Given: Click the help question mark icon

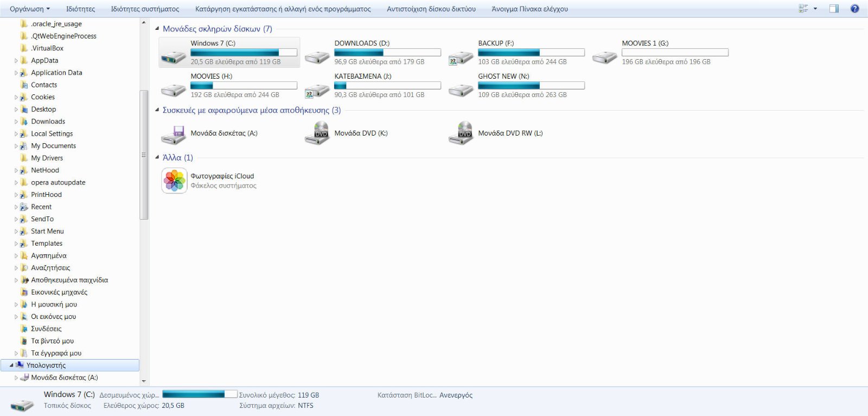Looking at the screenshot, I should [x=854, y=9].
